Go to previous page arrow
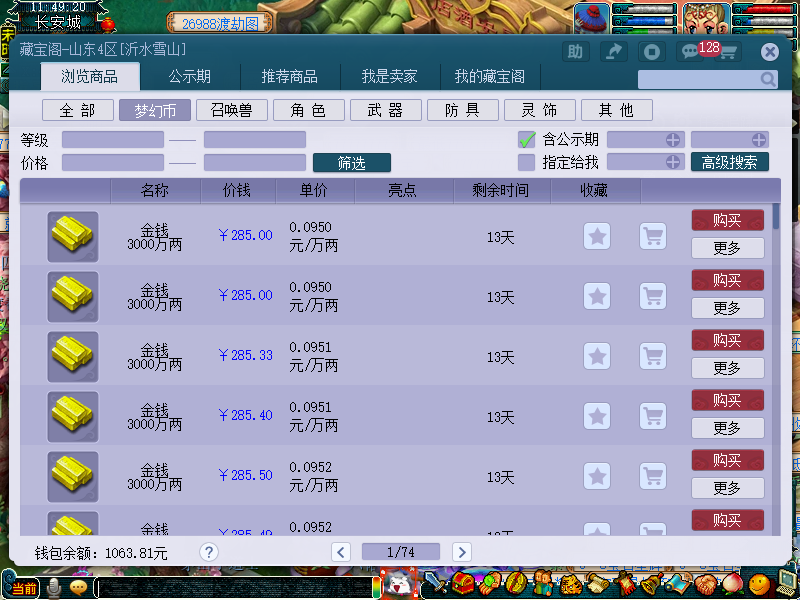The image size is (800, 600). click(341, 552)
